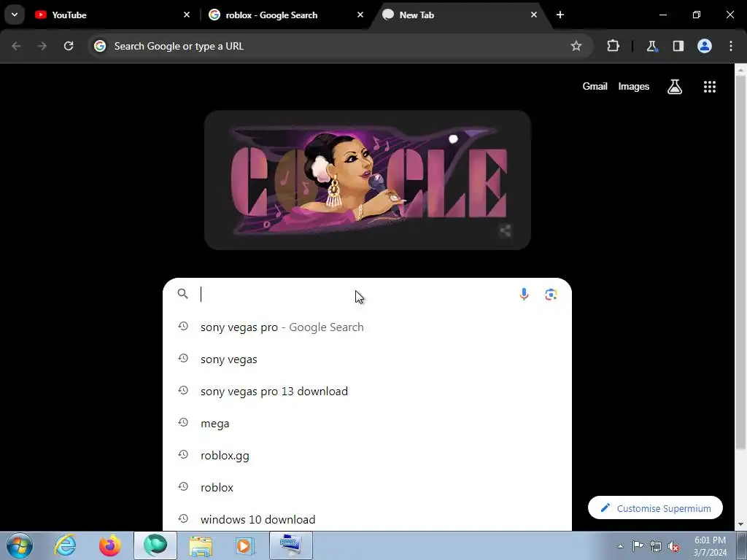747x560 pixels.
Task: Share the Google Doodle
Action: tap(505, 231)
